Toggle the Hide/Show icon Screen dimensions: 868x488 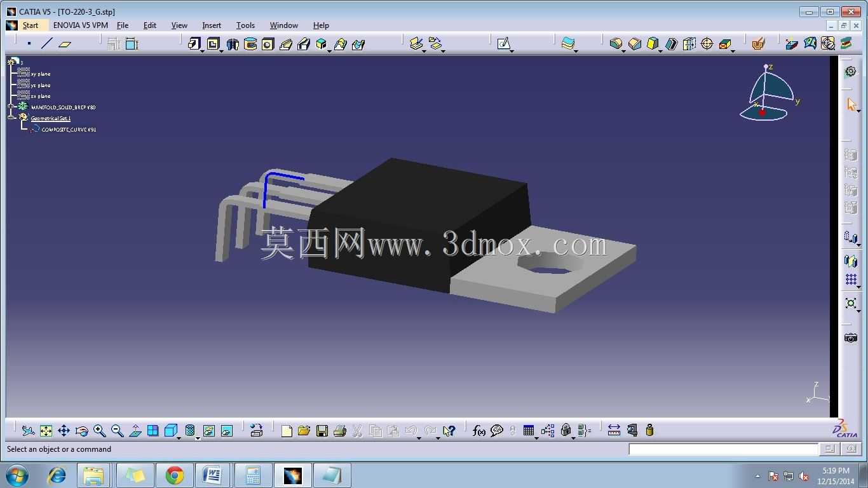click(209, 431)
